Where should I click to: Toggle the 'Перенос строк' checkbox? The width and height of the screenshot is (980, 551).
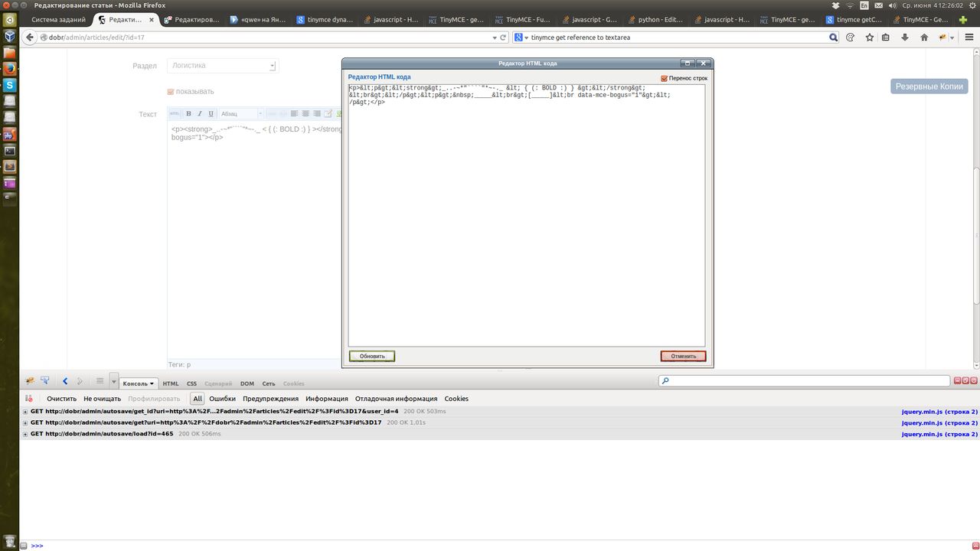tap(665, 78)
